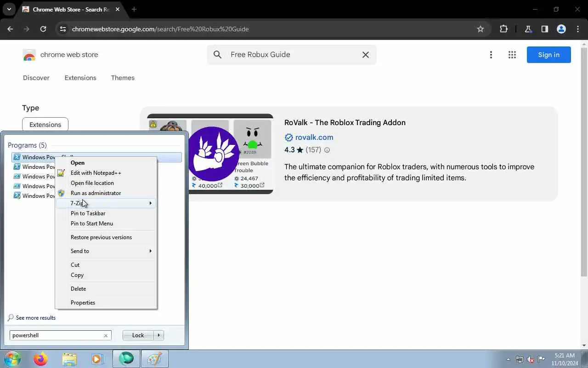This screenshot has height=368, width=588.
Task: Show hidden tray icons arrow
Action: (508, 359)
